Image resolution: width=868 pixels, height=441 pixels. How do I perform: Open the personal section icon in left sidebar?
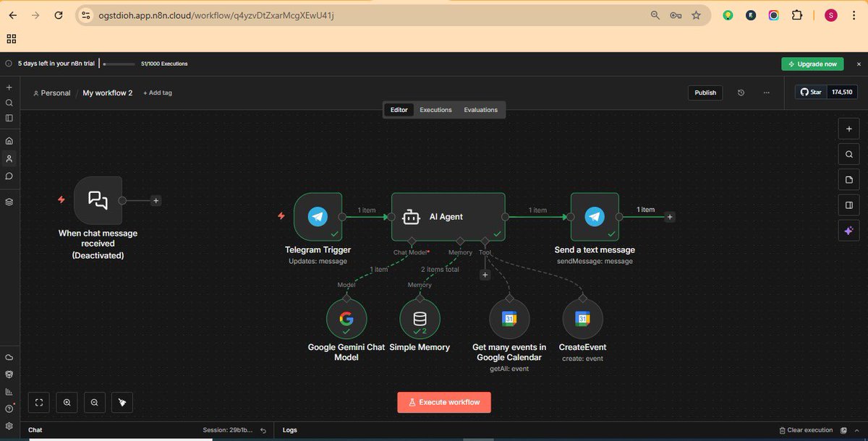[x=9, y=158]
